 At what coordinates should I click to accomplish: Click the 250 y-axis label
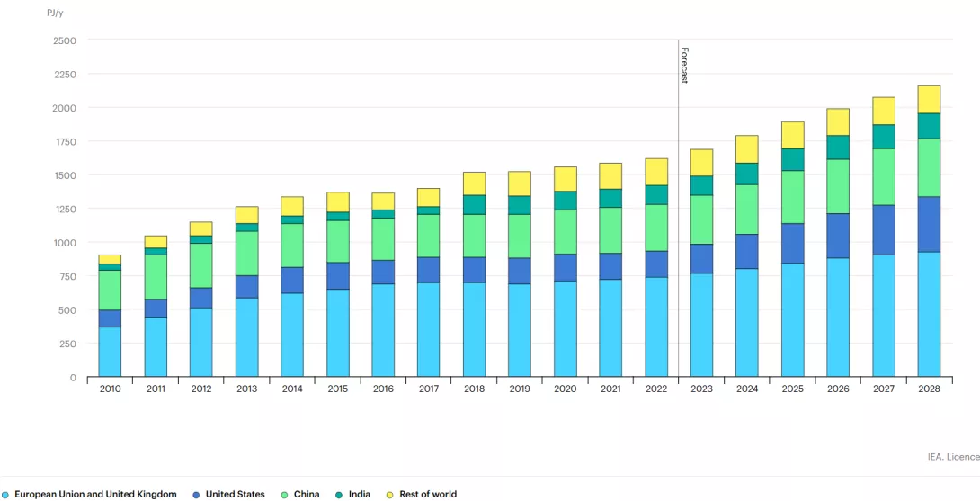(x=68, y=344)
